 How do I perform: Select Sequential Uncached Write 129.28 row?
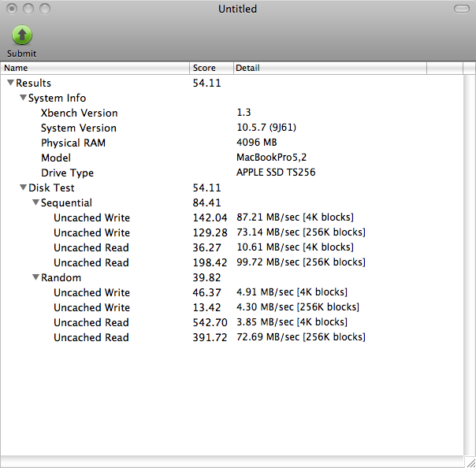[232, 232]
